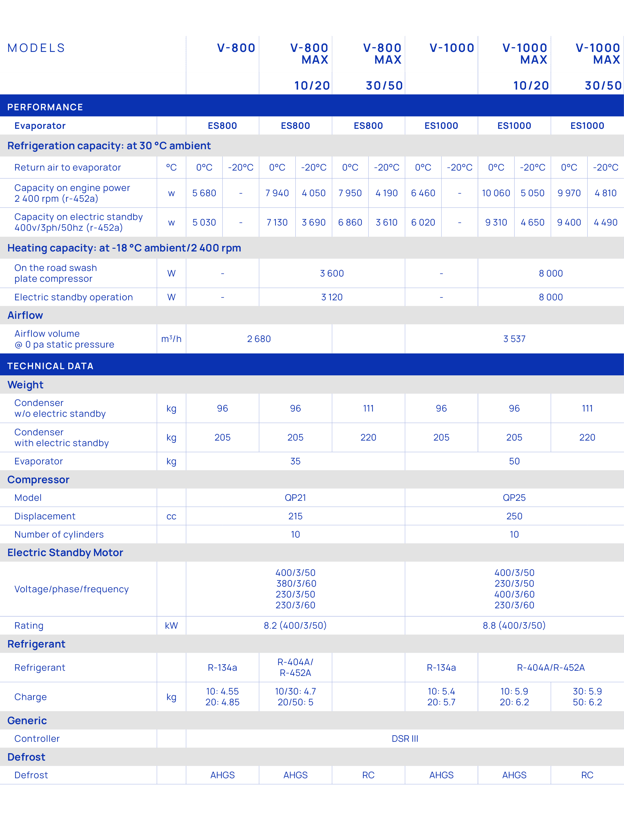
Task: Click the Heating capacity section heading
Action: [124, 248]
